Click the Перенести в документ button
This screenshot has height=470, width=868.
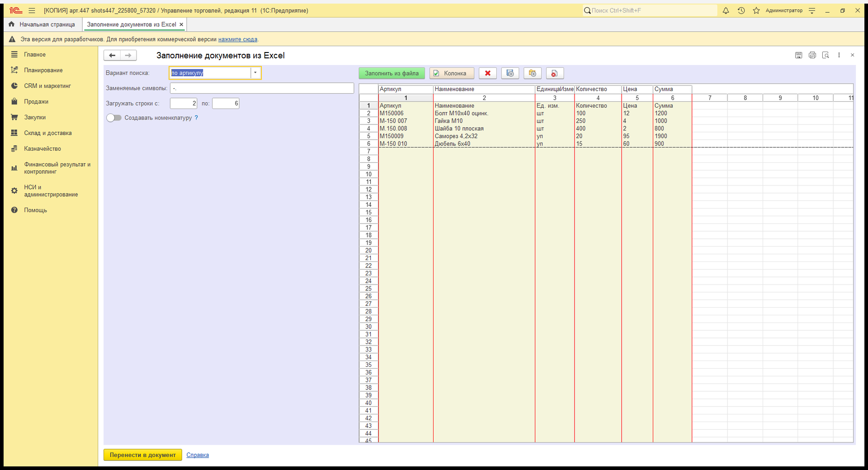tap(142, 455)
